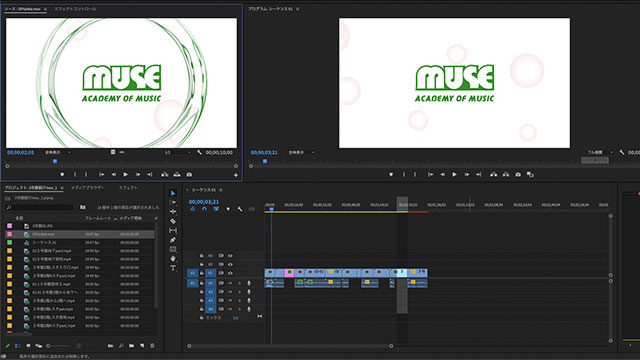Select the Rectangle tool

[173, 249]
